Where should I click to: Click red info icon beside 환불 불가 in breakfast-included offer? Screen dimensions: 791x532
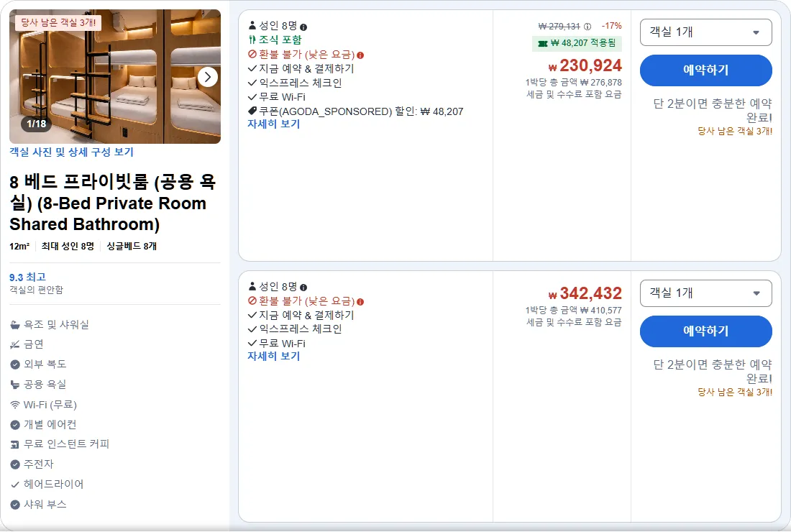360,55
